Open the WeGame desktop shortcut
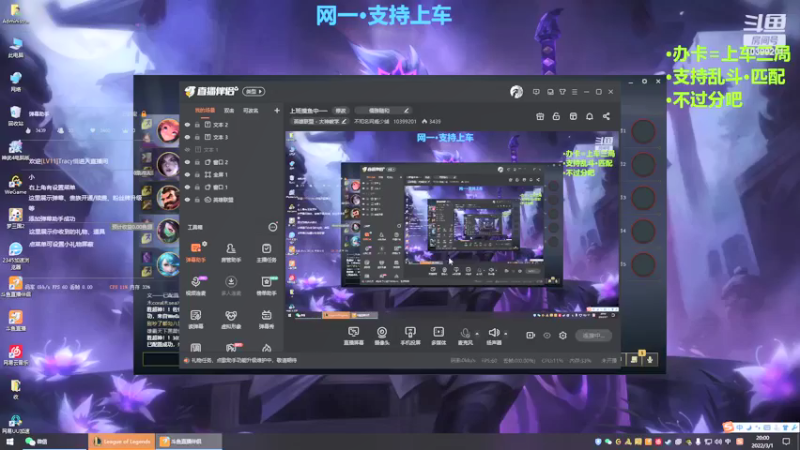Viewport: 800px width, 450px height. [x=15, y=185]
